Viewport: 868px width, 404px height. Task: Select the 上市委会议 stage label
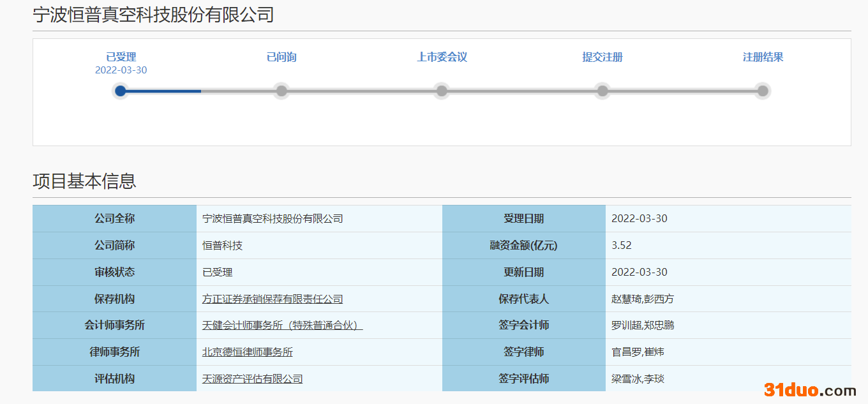tap(442, 57)
